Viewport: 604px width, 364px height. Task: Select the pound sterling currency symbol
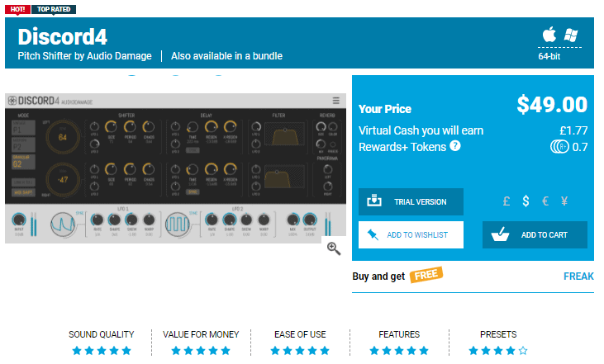tap(507, 201)
